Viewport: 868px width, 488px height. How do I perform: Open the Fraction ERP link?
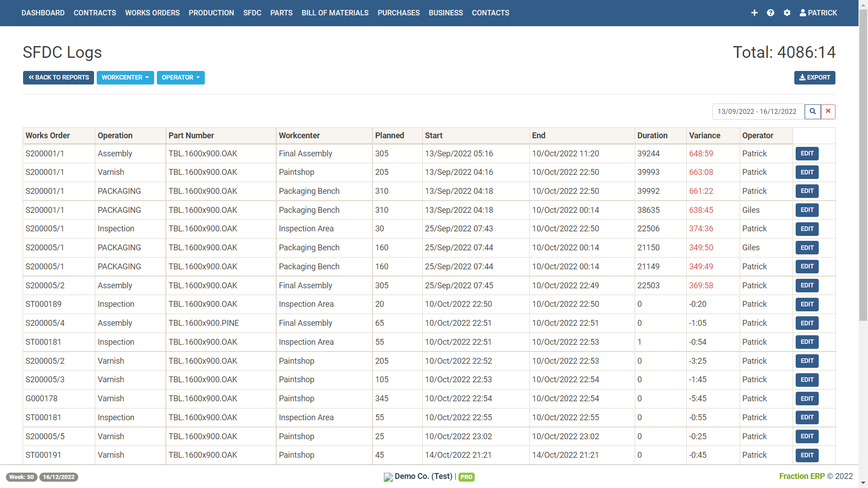(802, 476)
